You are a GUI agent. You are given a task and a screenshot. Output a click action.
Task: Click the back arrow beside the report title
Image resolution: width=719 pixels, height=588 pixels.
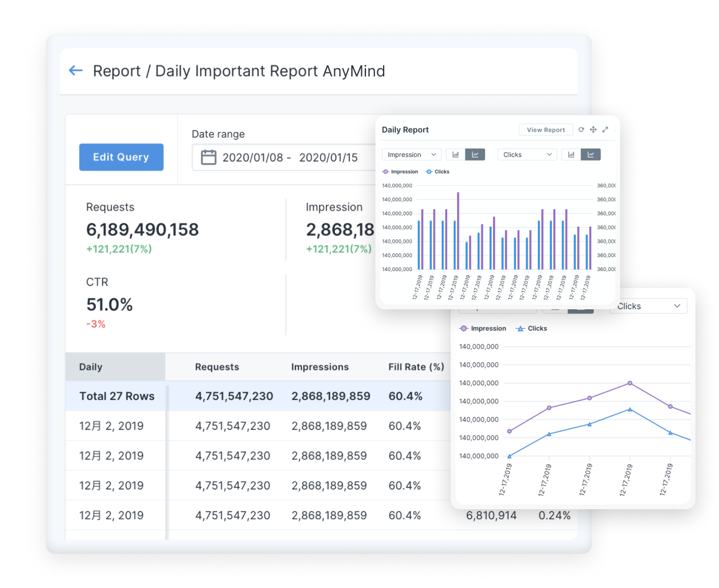(x=75, y=70)
